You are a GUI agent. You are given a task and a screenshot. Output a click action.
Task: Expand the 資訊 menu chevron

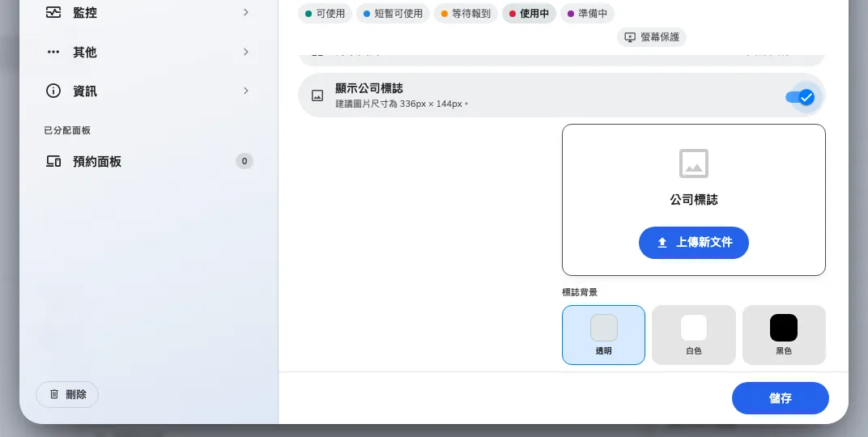(246, 91)
